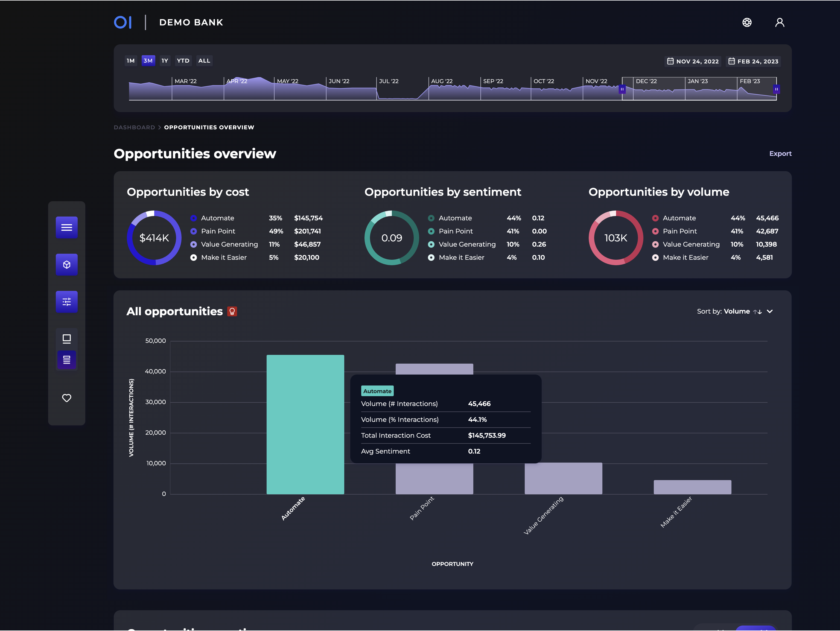Click the Automate bar in chart

pyautogui.click(x=305, y=425)
